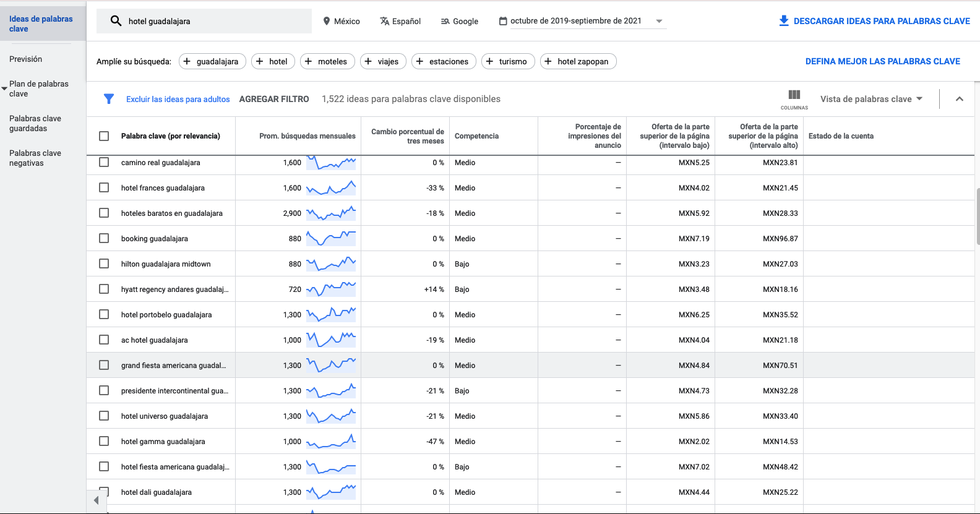Click Sort by Porcentaje de impresiones column

coord(595,136)
